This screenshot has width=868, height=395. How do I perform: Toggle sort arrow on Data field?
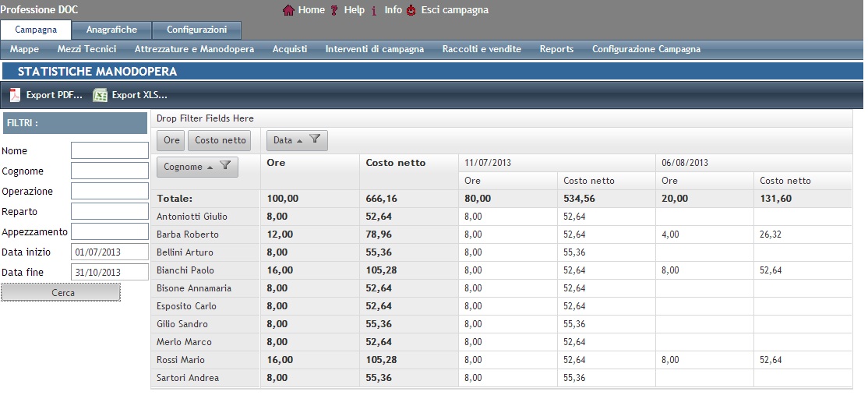pyautogui.click(x=300, y=140)
